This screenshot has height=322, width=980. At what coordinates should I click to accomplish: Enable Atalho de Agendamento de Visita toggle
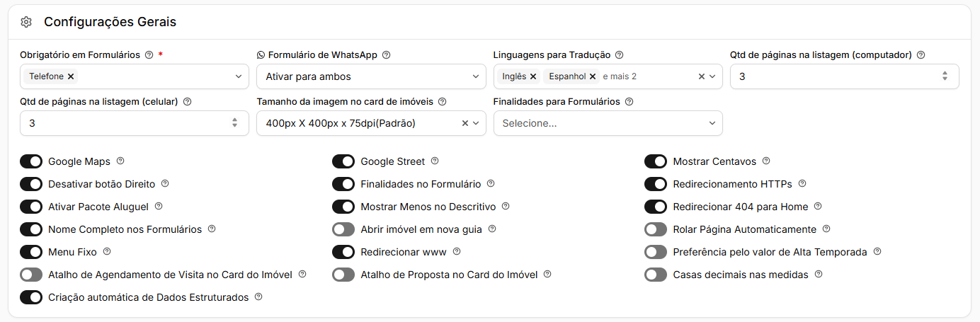[x=31, y=275]
